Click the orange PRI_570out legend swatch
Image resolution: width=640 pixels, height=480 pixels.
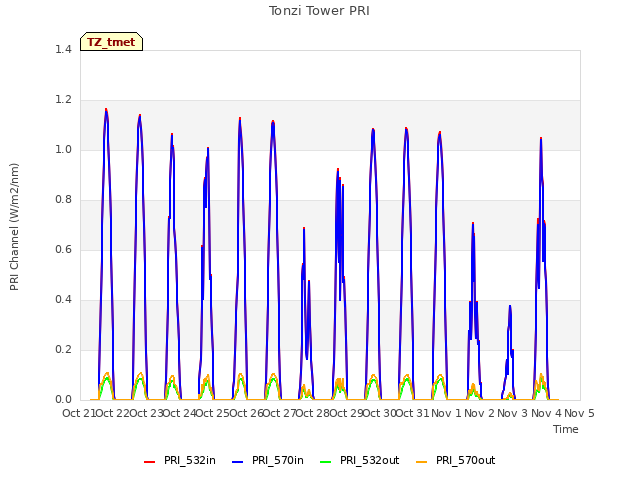pyautogui.click(x=422, y=462)
